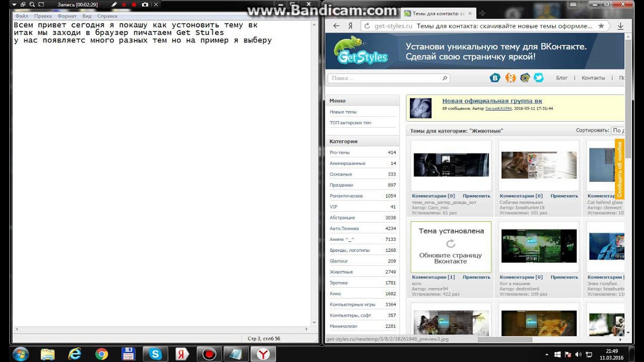Apply the 'Кот в машине' theme with Применить
The width and height of the screenshot is (644, 362).
coord(564,277)
